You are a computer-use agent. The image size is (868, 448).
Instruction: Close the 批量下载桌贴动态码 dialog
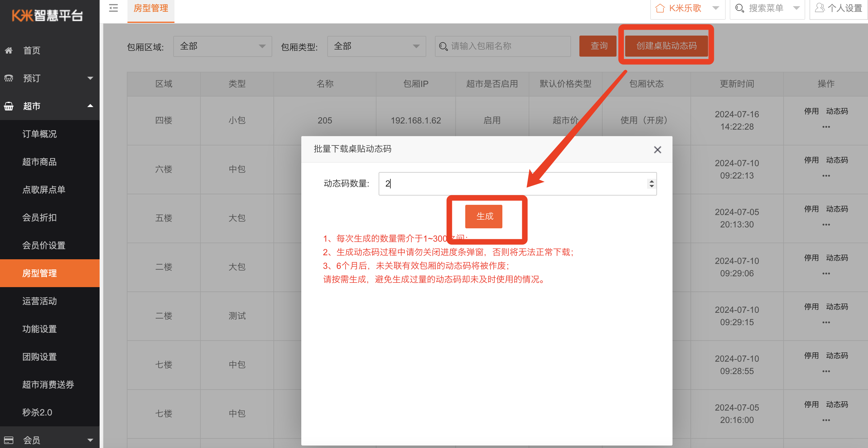tap(657, 150)
